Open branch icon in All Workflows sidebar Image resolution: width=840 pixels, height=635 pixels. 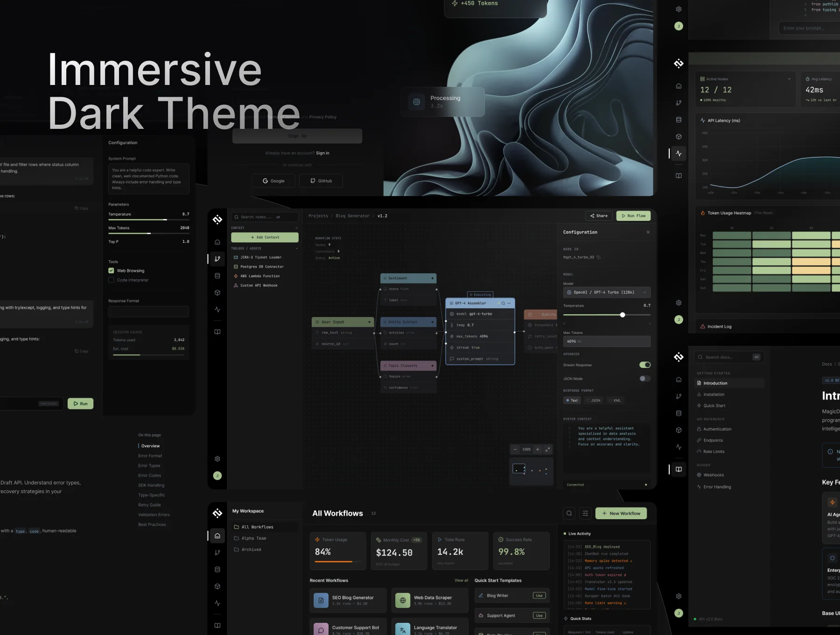click(217, 553)
